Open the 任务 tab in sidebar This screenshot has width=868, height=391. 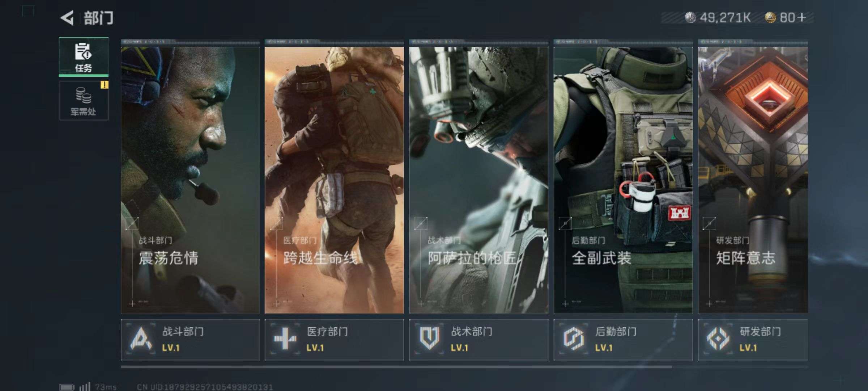tap(84, 57)
